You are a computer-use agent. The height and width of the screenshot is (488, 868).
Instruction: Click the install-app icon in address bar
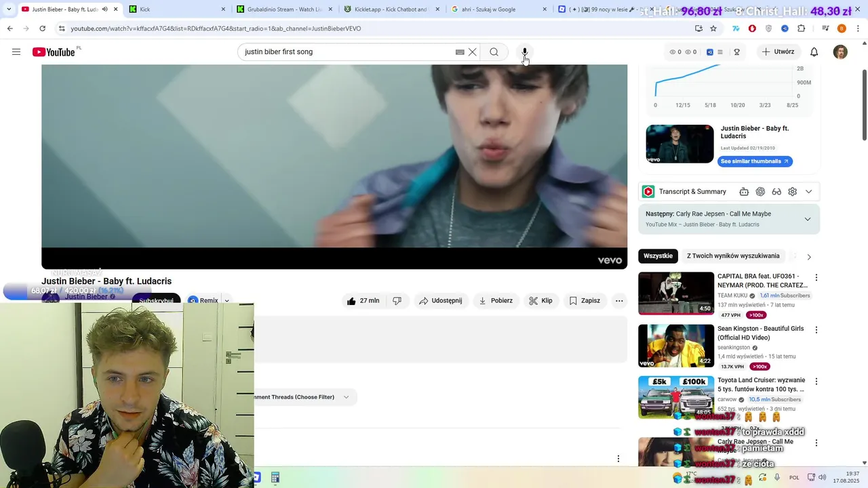coord(698,28)
